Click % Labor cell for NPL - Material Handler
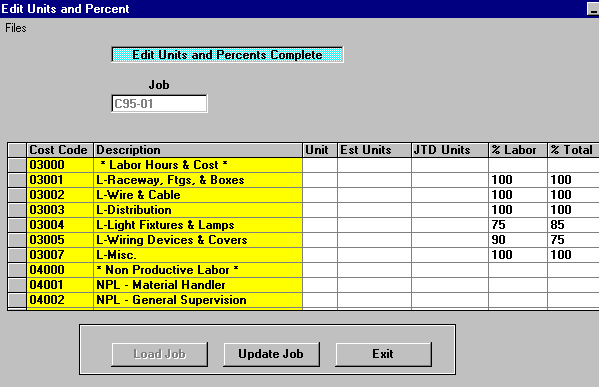Image resolution: width=599 pixels, height=387 pixels. click(518, 285)
